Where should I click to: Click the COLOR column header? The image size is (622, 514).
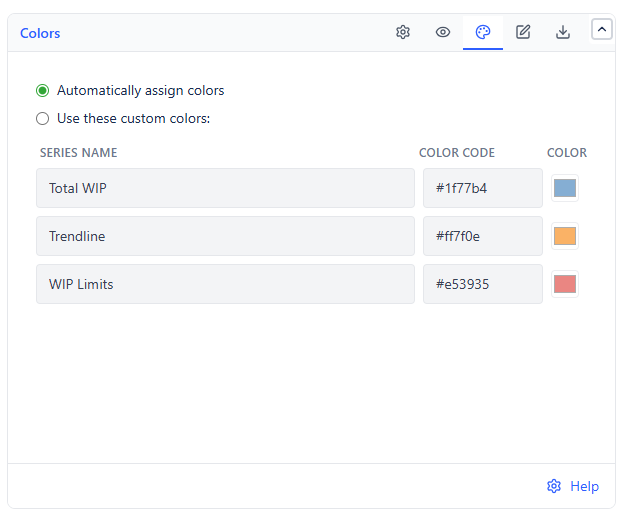point(566,153)
